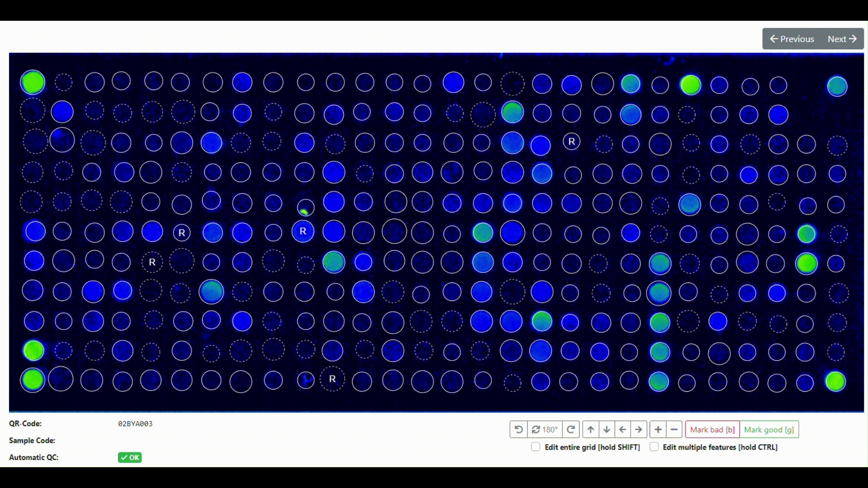This screenshot has height=488, width=868.
Task: Shift the grid right with arrow
Action: point(638,429)
